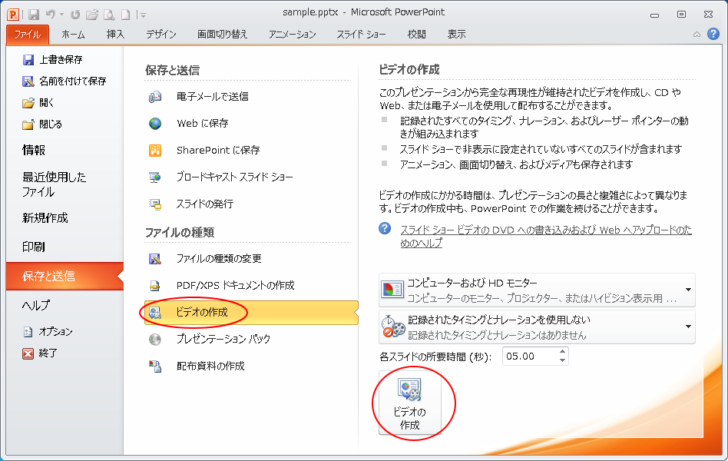The width and height of the screenshot is (728, 461).
Task: Select ビデオの作成 in file types list
Action: click(x=251, y=312)
